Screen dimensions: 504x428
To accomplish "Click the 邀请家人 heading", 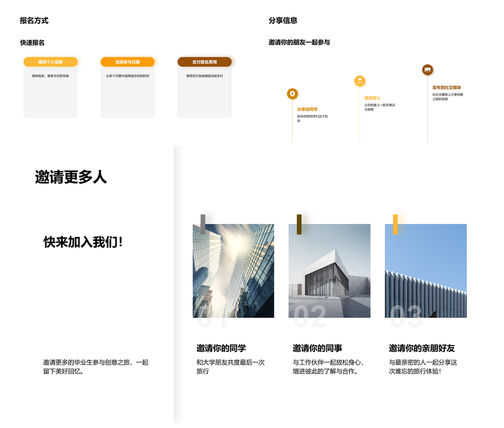I will [372, 98].
